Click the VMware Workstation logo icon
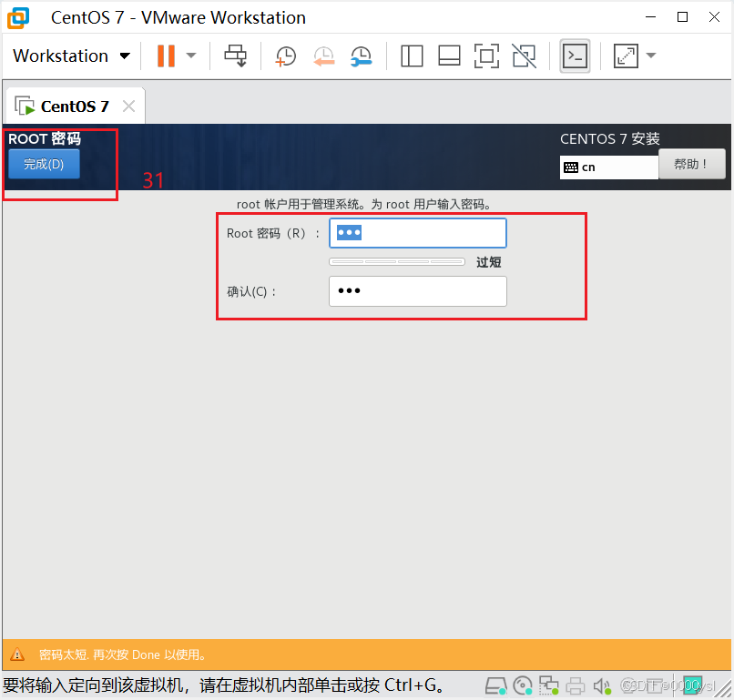 coord(18,18)
